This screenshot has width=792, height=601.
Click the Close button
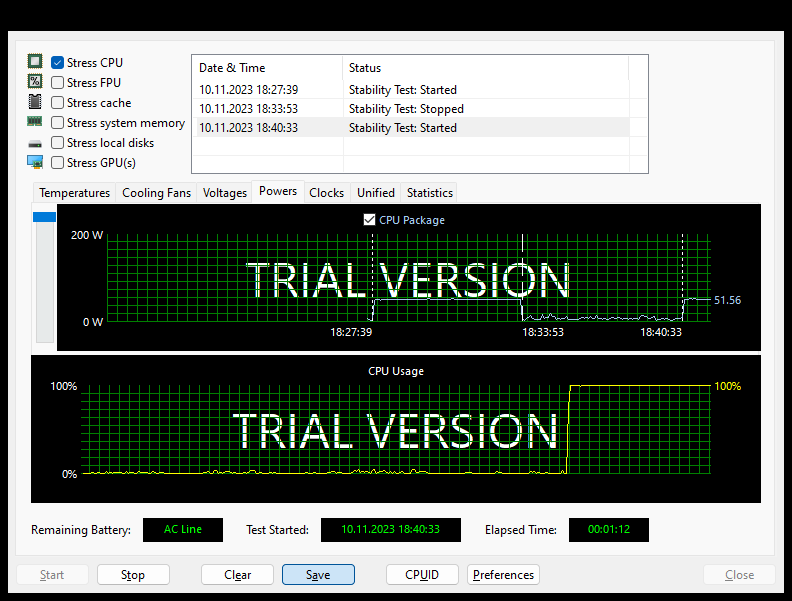pyautogui.click(x=739, y=575)
